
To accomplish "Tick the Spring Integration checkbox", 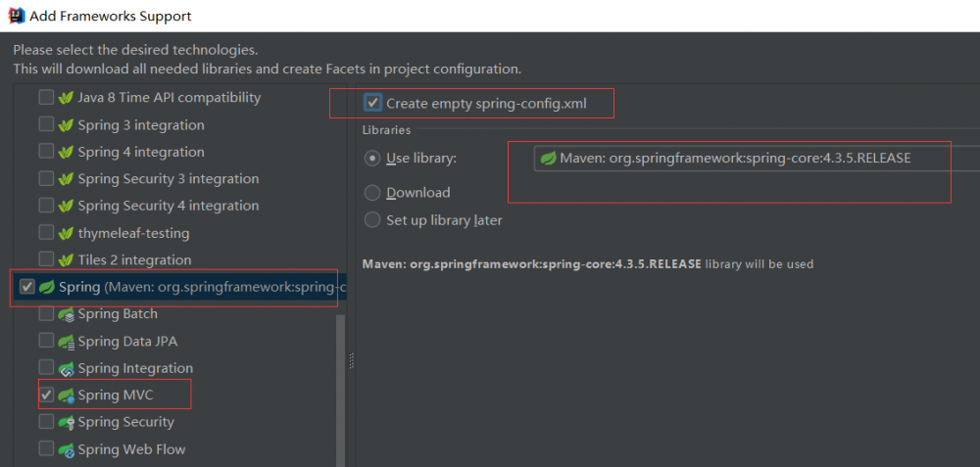I will [x=46, y=368].
